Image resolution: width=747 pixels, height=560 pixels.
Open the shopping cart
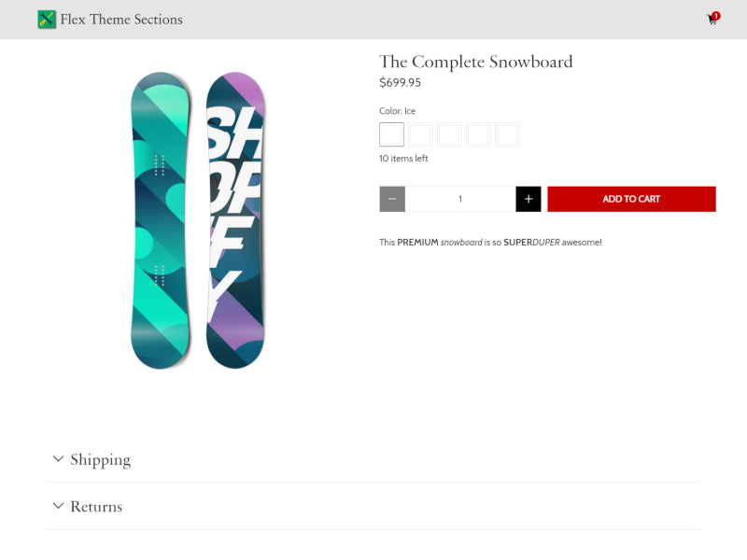click(712, 21)
